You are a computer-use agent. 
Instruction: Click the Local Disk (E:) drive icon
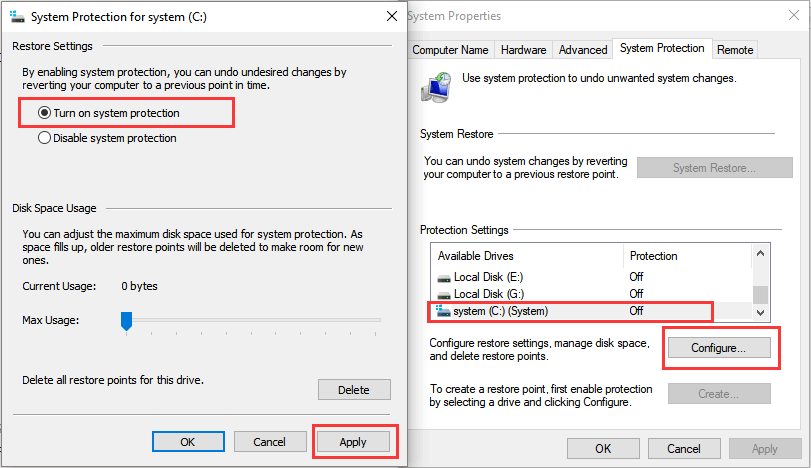pos(445,276)
